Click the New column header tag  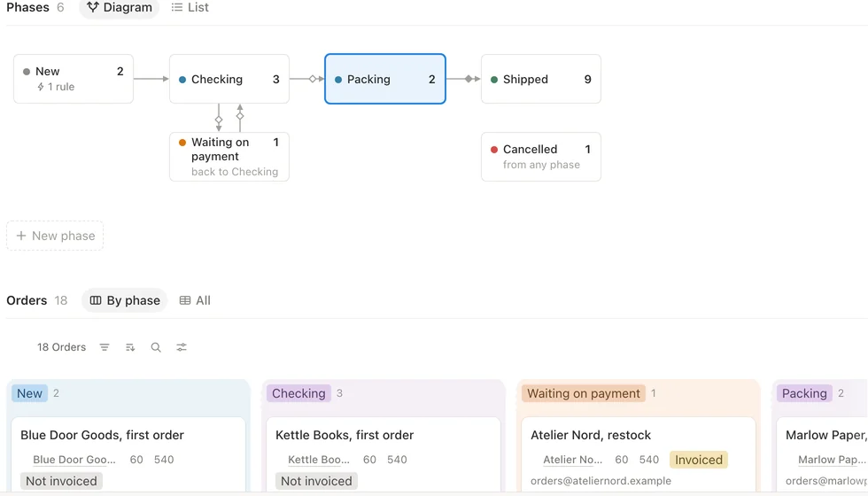click(x=29, y=393)
